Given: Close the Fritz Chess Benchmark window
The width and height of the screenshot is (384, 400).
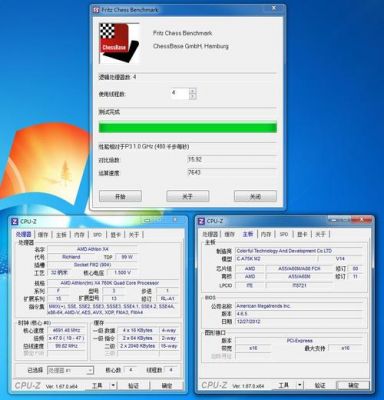Looking at the screenshot, I should click(274, 8).
